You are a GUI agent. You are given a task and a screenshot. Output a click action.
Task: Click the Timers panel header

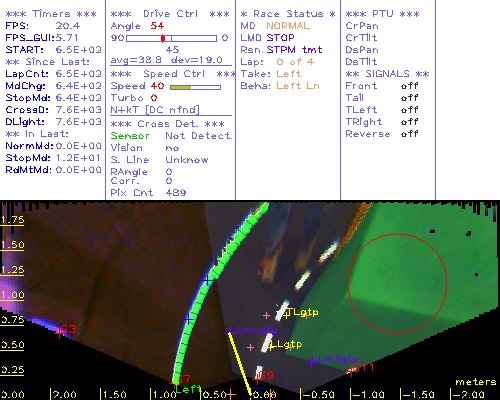click(51, 14)
